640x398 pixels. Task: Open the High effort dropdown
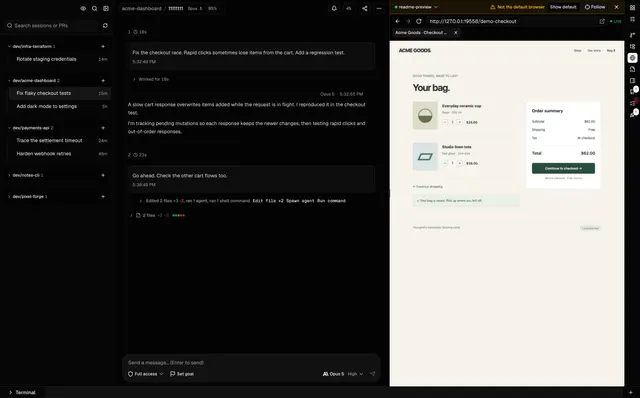click(355, 374)
